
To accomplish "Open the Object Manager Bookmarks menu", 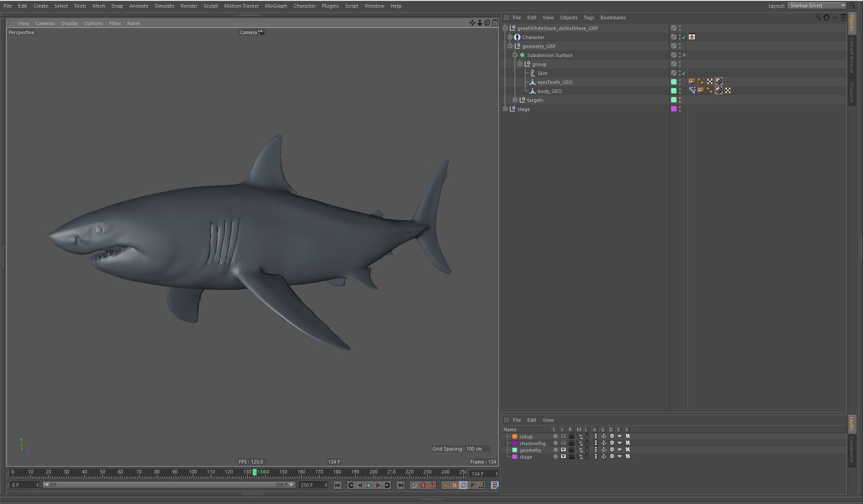I will click(x=613, y=18).
